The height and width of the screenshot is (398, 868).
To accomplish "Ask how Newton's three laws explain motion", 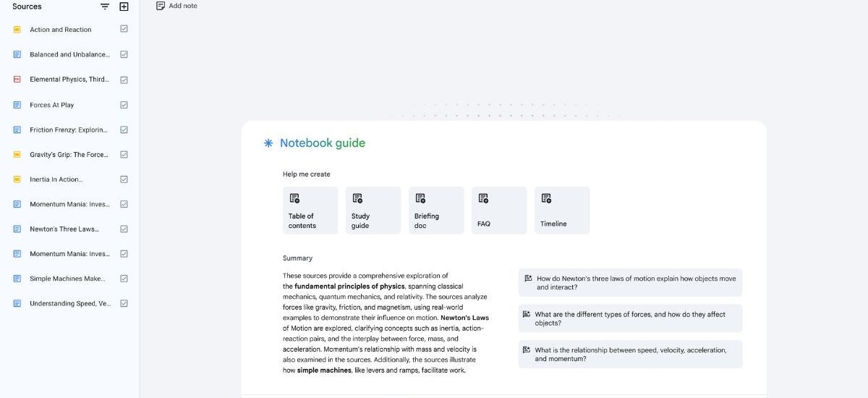I will (x=630, y=283).
